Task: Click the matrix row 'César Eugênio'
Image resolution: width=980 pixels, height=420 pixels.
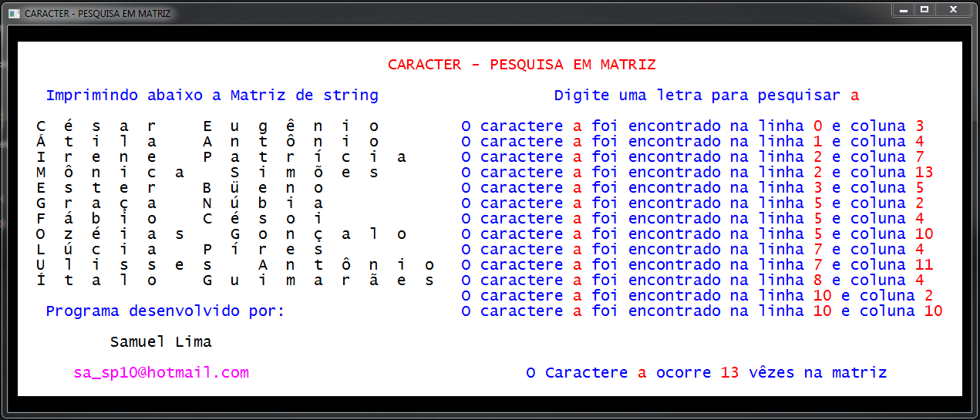Action: click(x=208, y=126)
